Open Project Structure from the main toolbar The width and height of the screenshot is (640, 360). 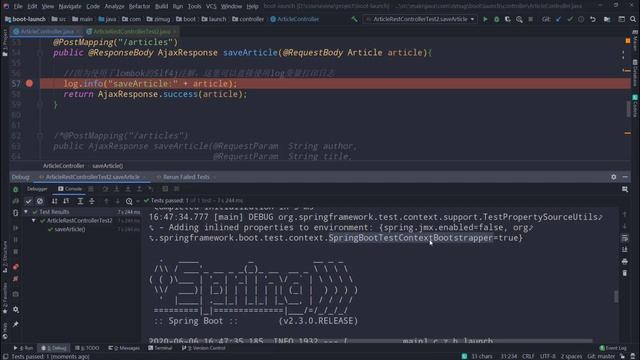[607, 19]
